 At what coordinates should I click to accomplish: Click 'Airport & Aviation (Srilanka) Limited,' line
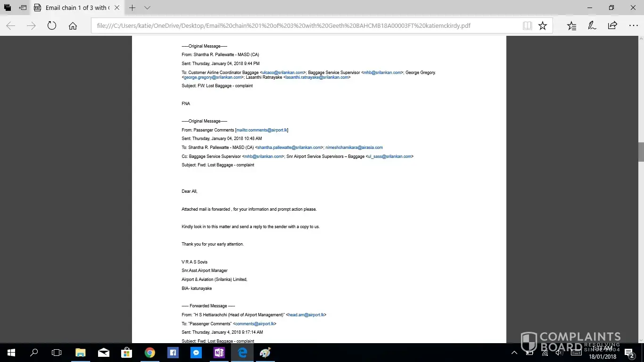(215, 280)
